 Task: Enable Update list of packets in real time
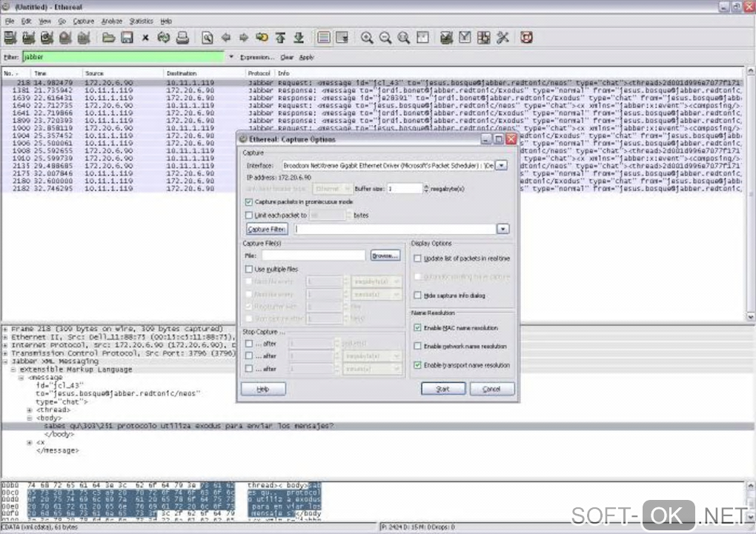point(417,258)
